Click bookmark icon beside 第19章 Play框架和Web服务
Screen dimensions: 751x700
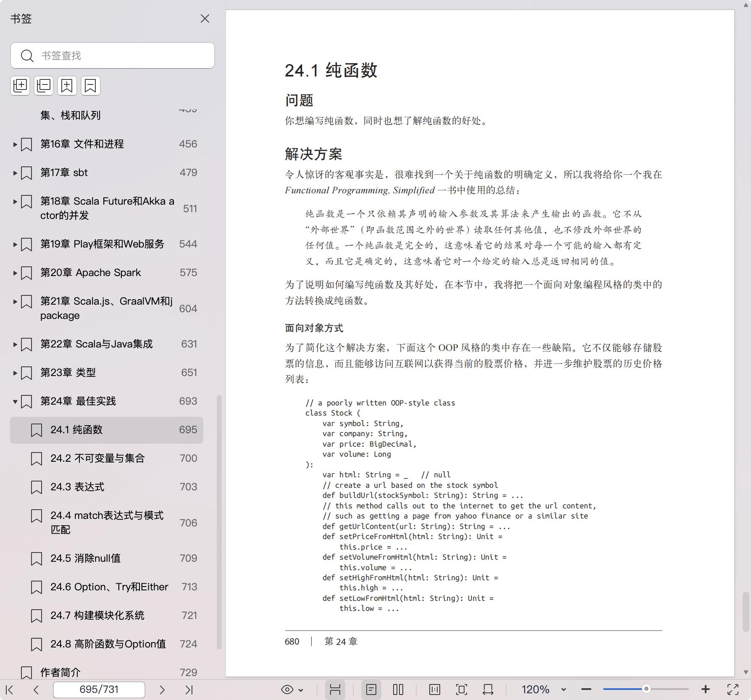click(x=26, y=245)
